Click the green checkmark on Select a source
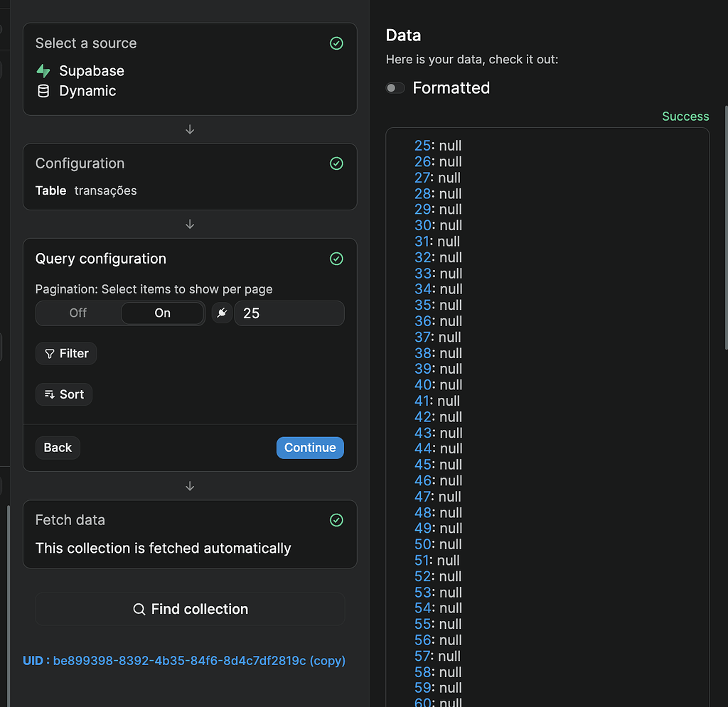 [x=336, y=43]
